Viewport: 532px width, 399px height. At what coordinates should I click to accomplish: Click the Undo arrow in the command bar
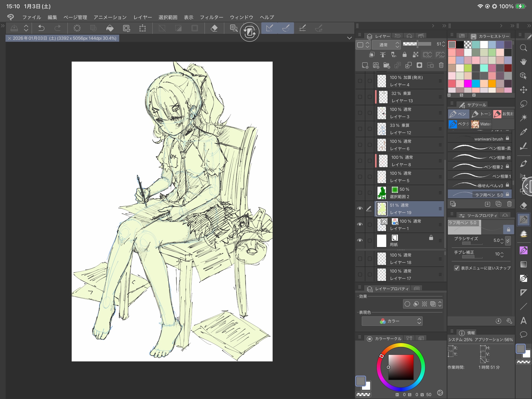pos(41,28)
